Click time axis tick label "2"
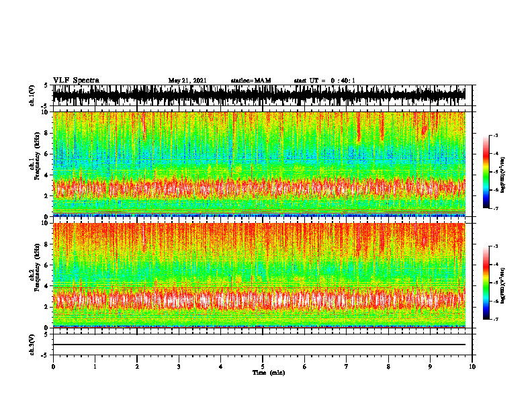Viewport: 532px width, 411px height. click(137, 367)
